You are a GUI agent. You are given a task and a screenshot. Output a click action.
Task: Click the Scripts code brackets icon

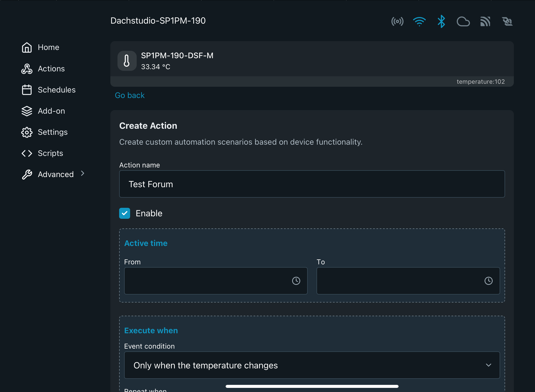pyautogui.click(x=27, y=153)
